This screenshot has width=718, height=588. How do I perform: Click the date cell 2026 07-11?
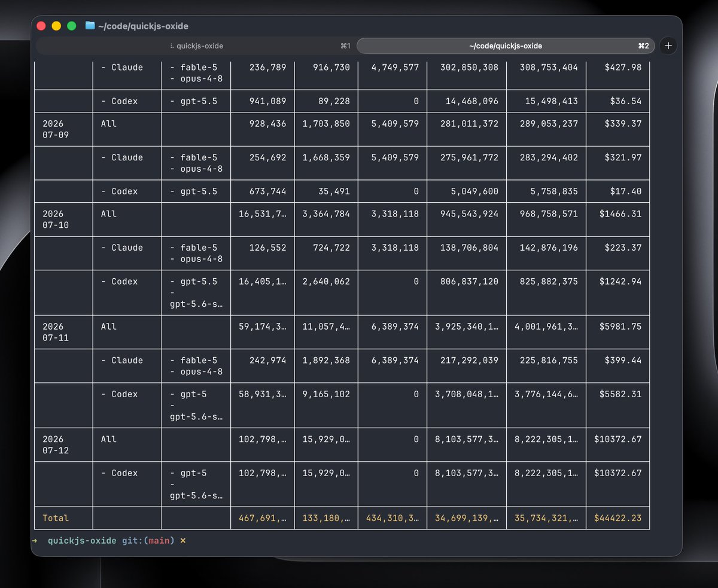pyautogui.click(x=56, y=332)
